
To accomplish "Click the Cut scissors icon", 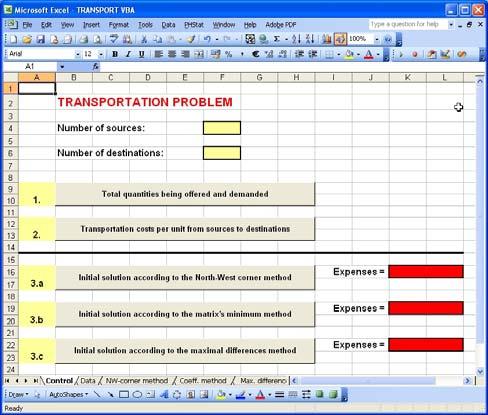I will (x=144, y=39).
